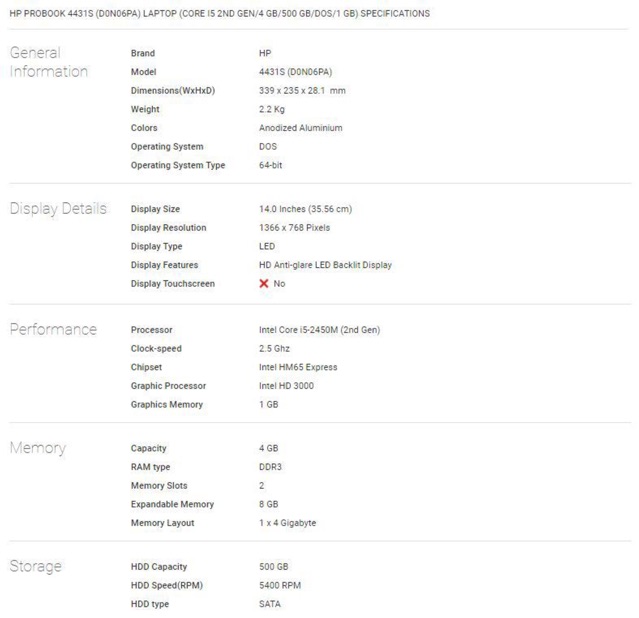Select the Operating System Type label

pyautogui.click(x=178, y=166)
